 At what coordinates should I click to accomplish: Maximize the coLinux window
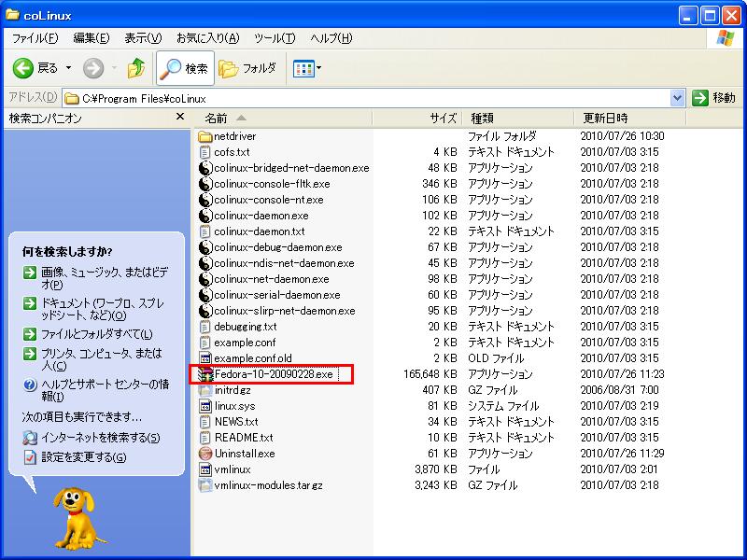[x=710, y=16]
